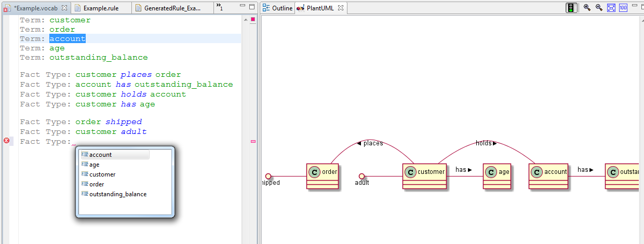Viewport: 644px width, 244px height.
Task: Select 'outstanding_balance' in the proposal popup
Action: 117,194
